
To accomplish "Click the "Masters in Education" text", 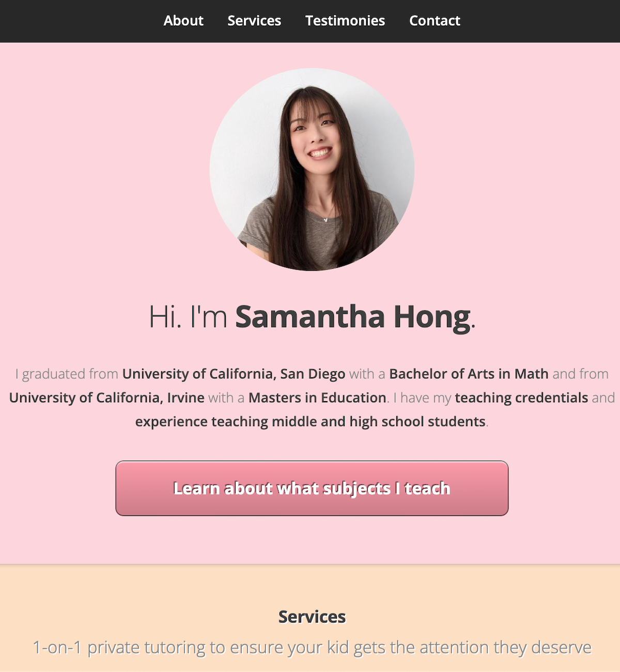I will 317,398.
